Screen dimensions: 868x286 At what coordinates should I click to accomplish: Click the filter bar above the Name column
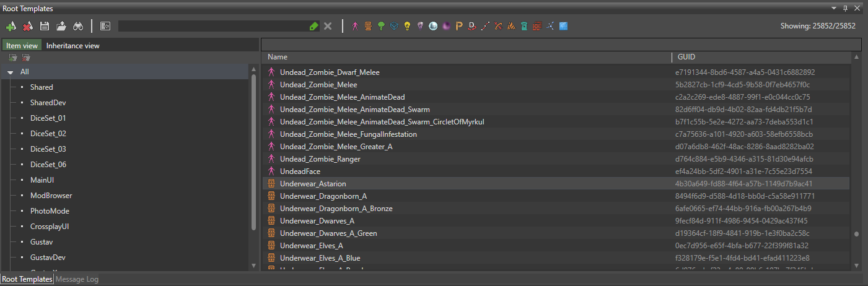pyautogui.click(x=561, y=45)
